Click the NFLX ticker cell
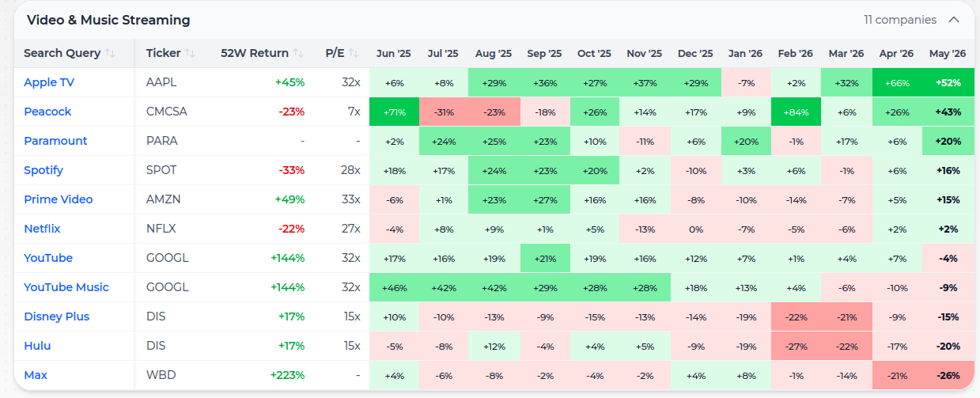This screenshot has width=980, height=398. (x=161, y=229)
